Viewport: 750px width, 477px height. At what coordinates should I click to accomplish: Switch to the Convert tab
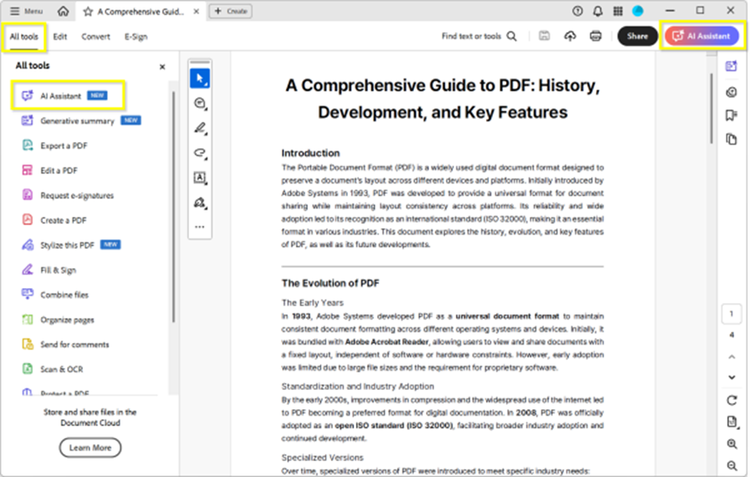[96, 37]
